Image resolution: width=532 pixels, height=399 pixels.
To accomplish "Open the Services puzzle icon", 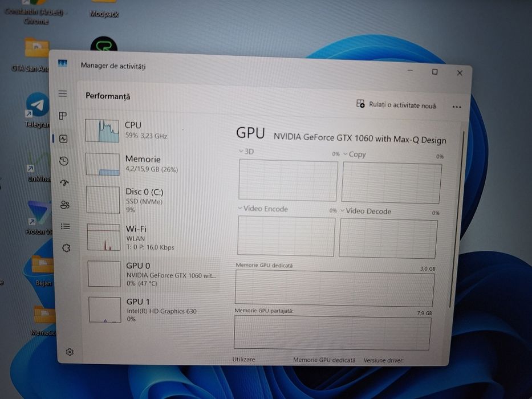I will point(66,248).
